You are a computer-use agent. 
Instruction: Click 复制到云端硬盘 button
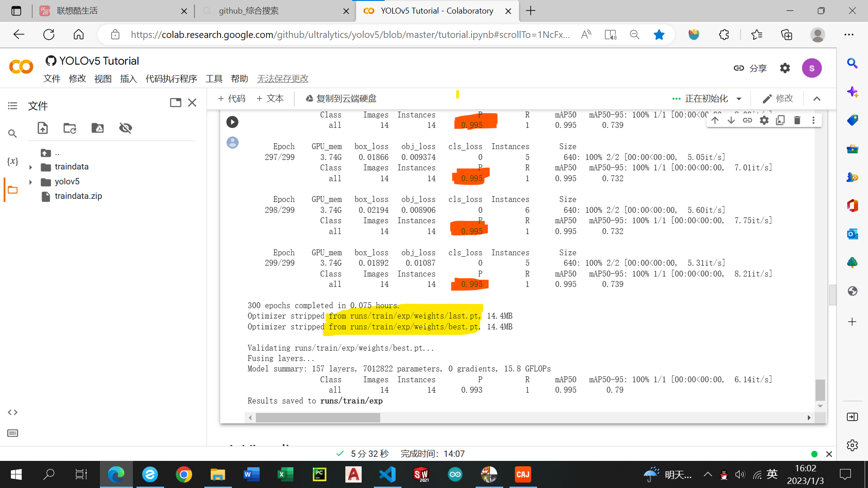(341, 99)
